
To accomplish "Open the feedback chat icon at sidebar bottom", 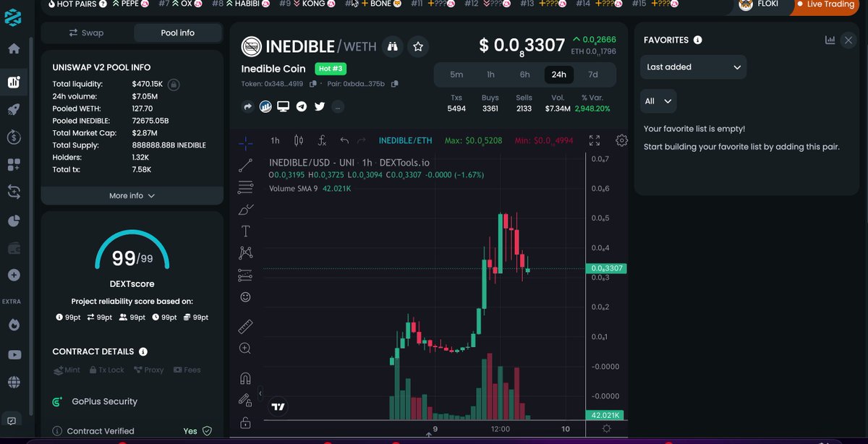I will point(12,421).
